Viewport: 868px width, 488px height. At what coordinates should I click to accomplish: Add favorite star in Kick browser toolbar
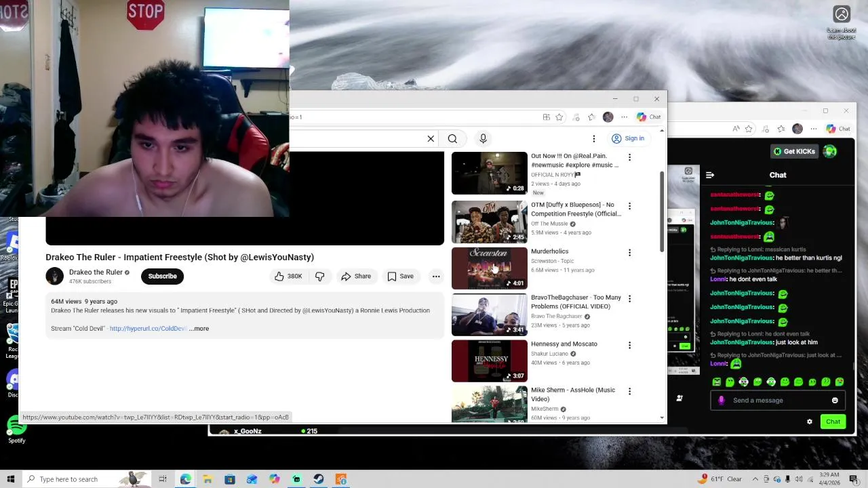[749, 129]
